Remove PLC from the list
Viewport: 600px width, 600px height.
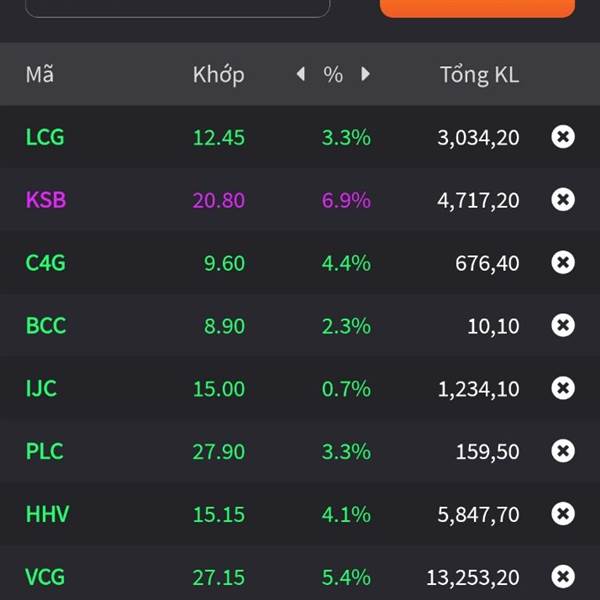pyautogui.click(x=563, y=451)
